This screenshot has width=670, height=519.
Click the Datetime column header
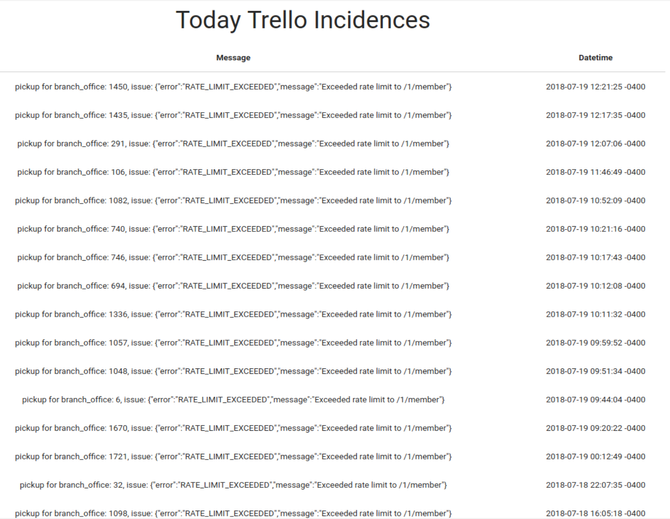(x=595, y=58)
